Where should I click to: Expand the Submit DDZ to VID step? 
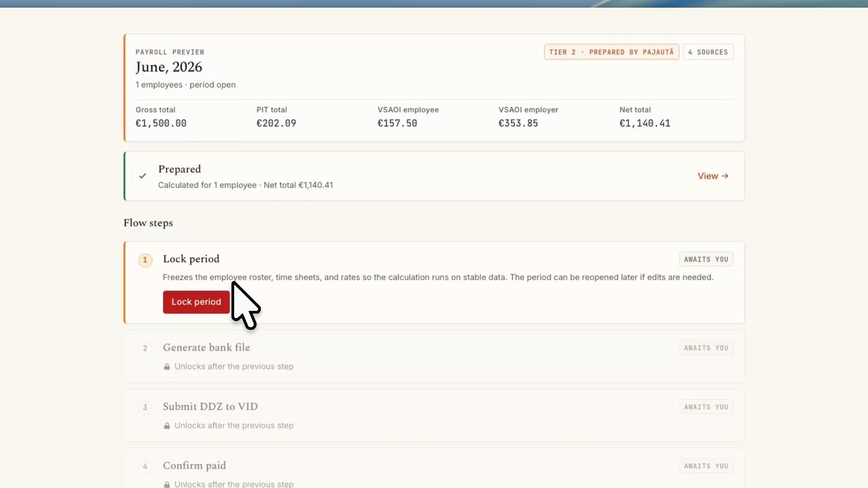click(434, 415)
